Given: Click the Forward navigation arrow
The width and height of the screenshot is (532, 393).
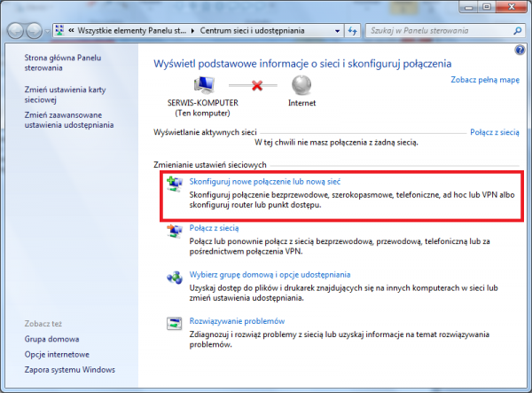Looking at the screenshot, I should pos(35,31).
